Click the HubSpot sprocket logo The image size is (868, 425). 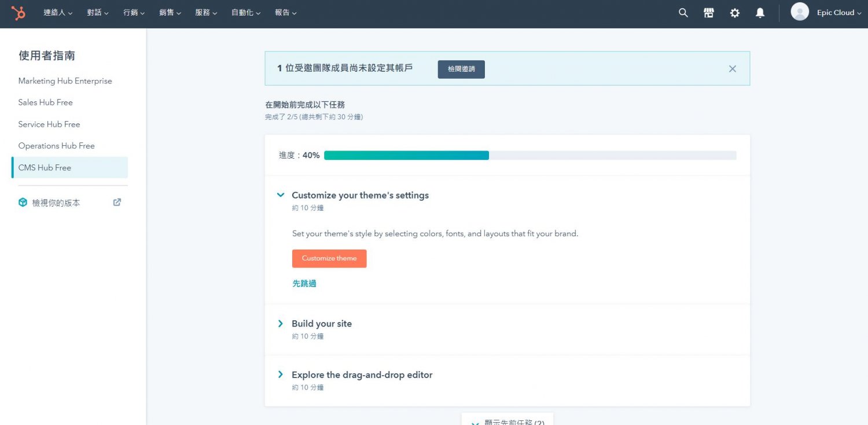[19, 13]
